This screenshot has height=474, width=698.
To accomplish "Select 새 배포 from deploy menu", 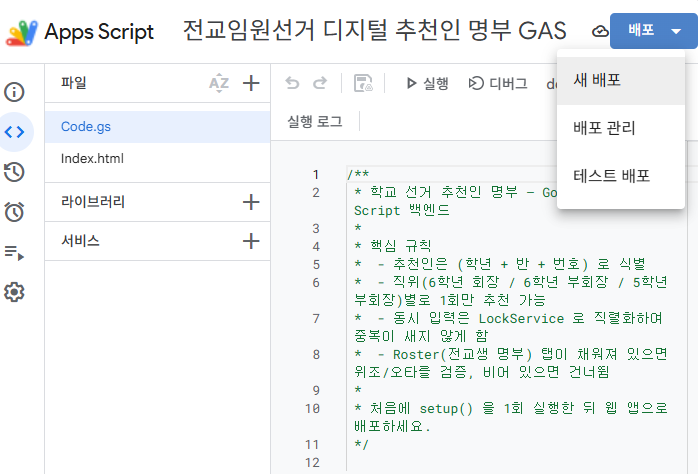I will pos(621,81).
